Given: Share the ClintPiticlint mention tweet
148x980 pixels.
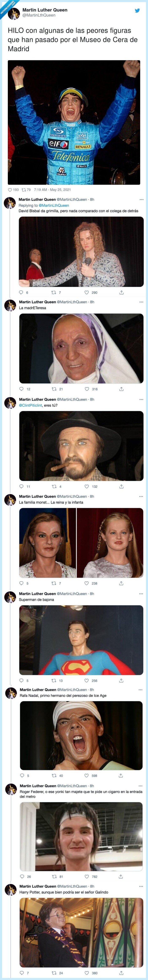Looking at the screenshot, I should (121, 486).
